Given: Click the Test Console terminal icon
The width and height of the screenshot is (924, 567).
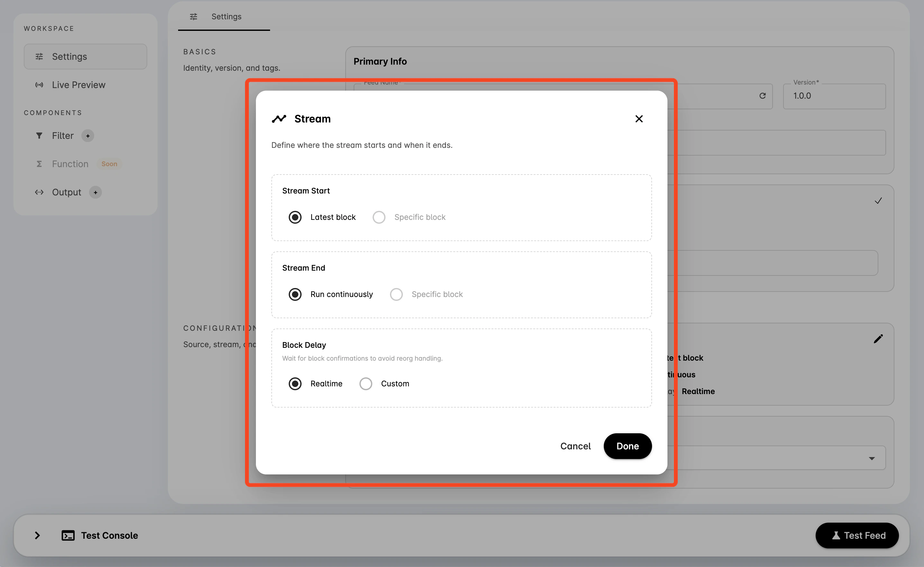Looking at the screenshot, I should (68, 535).
